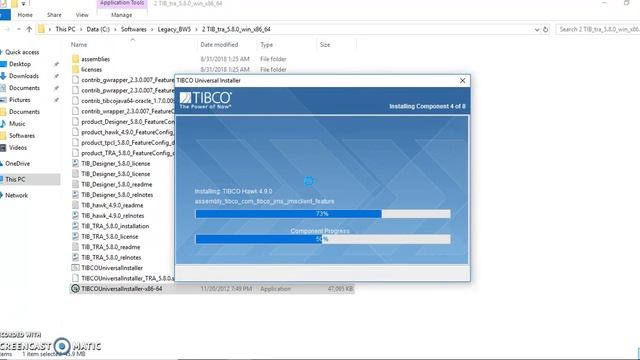Open Documents folder below Pictures in sidebar

pyautogui.click(x=24, y=112)
